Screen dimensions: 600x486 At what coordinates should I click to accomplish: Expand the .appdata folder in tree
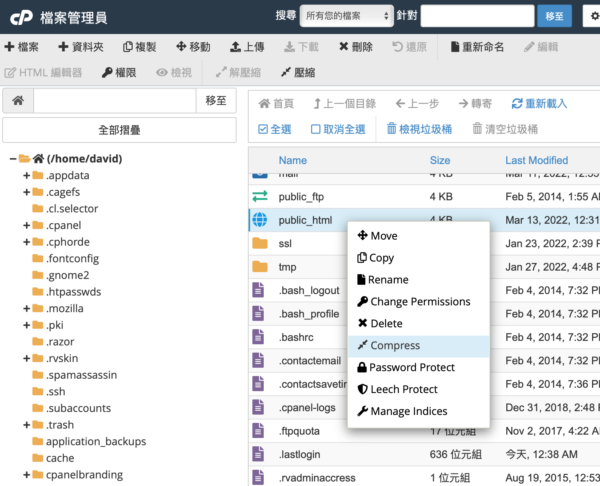26,175
